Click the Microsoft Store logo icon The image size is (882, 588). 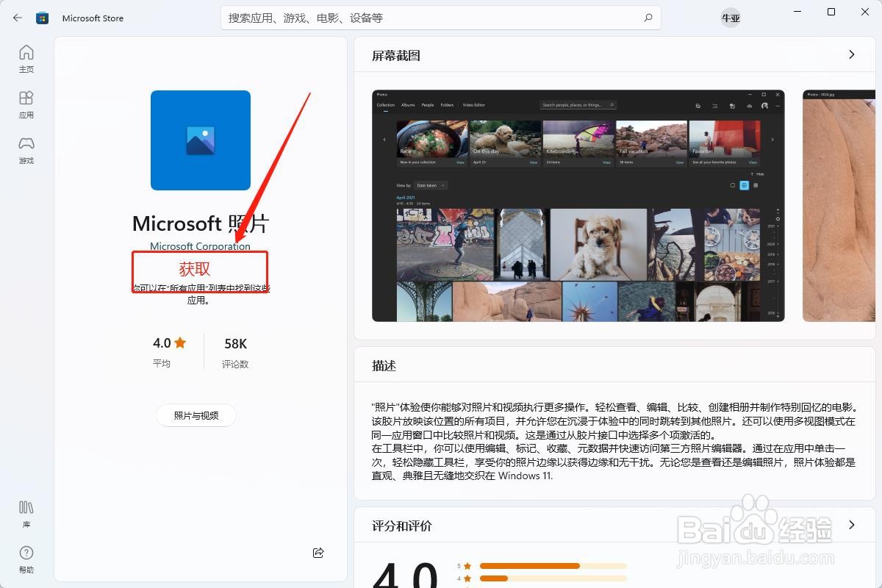point(43,18)
